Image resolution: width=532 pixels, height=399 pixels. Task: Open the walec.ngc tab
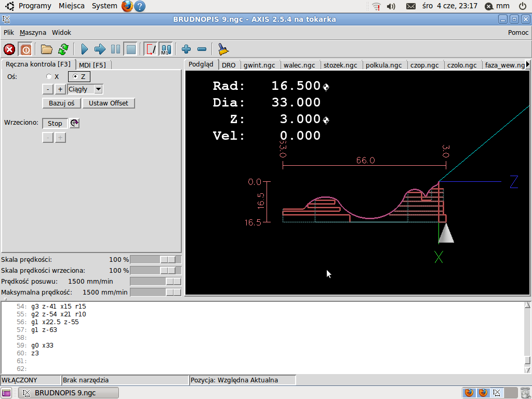point(299,65)
